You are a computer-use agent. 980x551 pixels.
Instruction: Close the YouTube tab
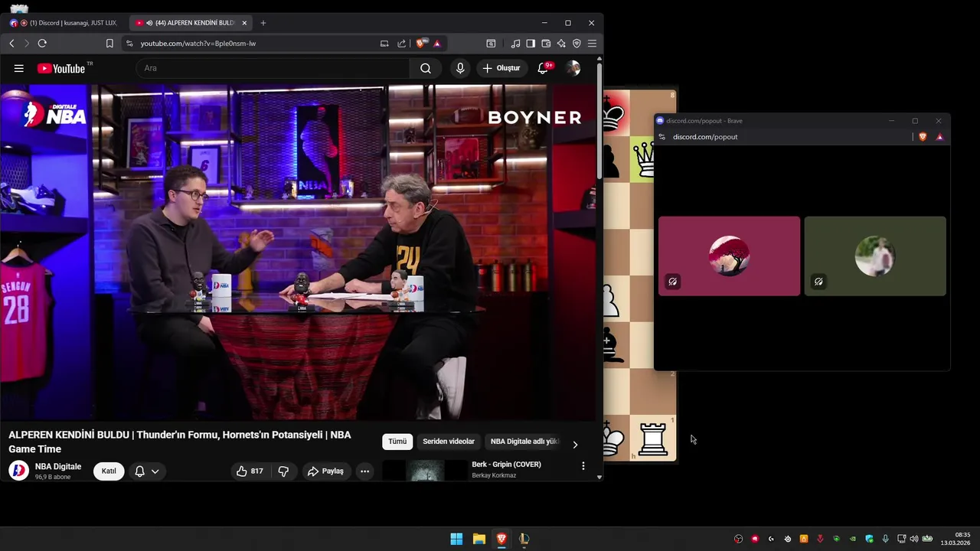(x=244, y=23)
